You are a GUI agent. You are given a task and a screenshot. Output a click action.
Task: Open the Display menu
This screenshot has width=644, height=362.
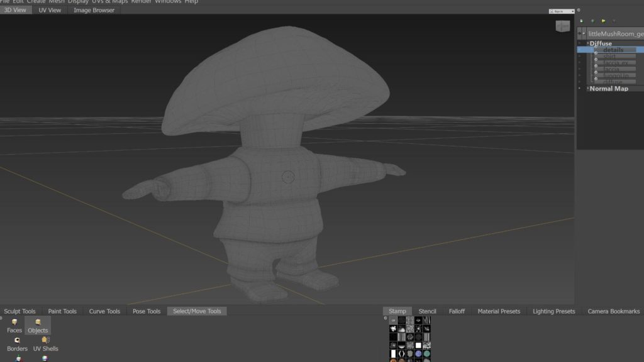[x=78, y=2]
